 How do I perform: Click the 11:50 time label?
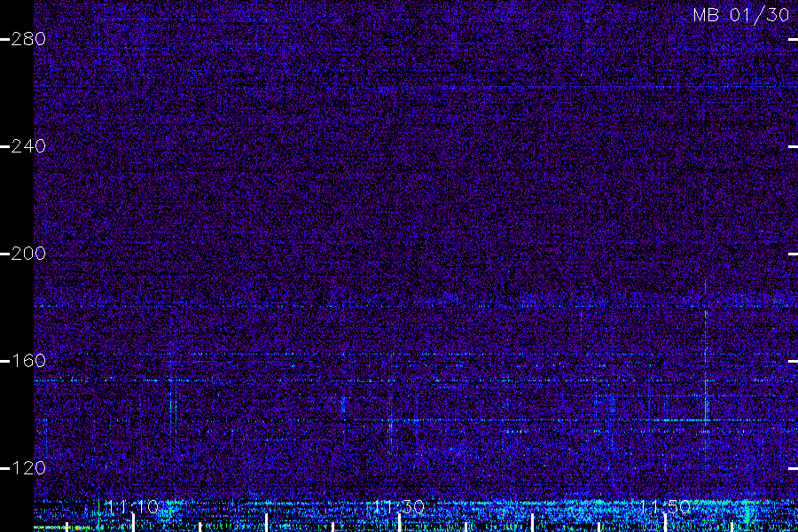pos(665,507)
